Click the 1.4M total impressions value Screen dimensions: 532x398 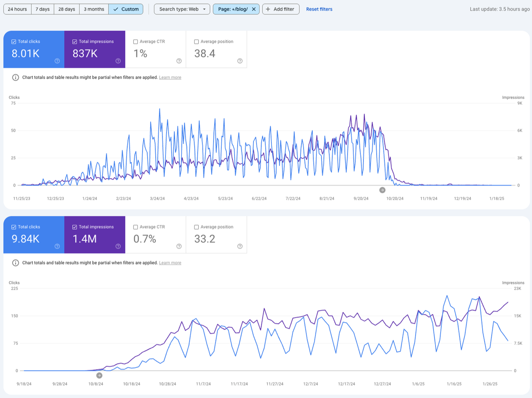coord(84,239)
